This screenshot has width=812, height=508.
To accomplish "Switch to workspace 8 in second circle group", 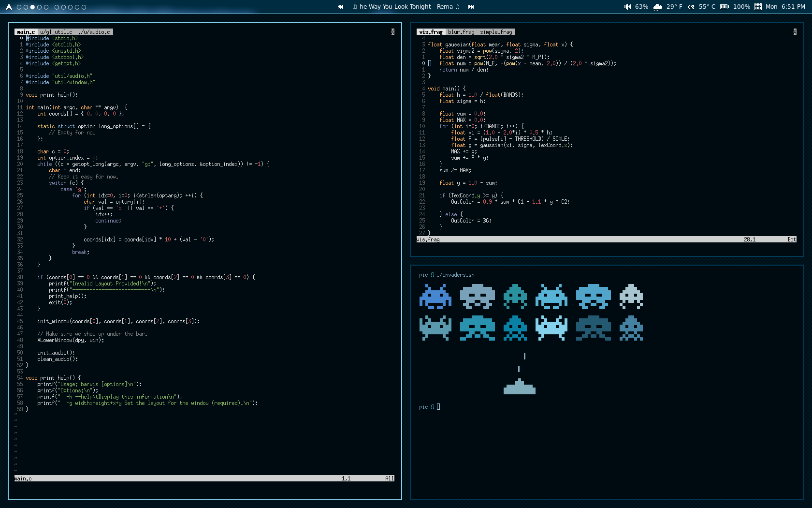I will click(x=70, y=7).
